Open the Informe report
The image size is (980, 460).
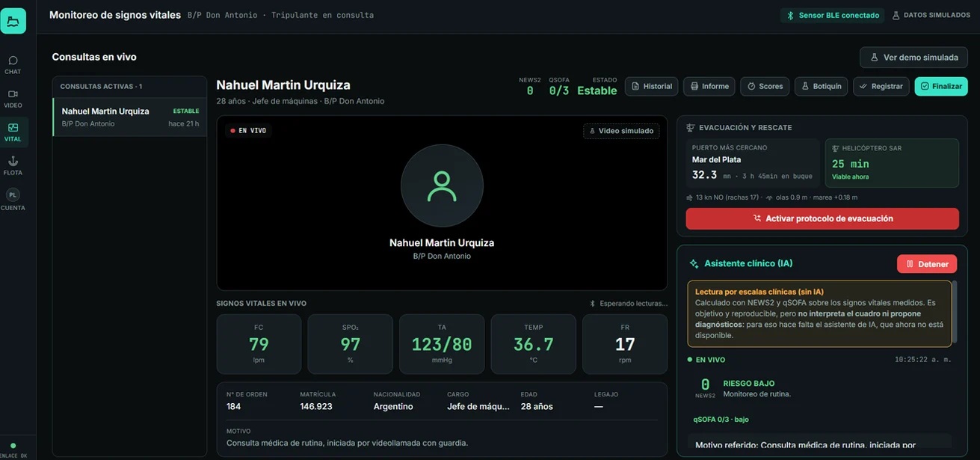coord(709,86)
